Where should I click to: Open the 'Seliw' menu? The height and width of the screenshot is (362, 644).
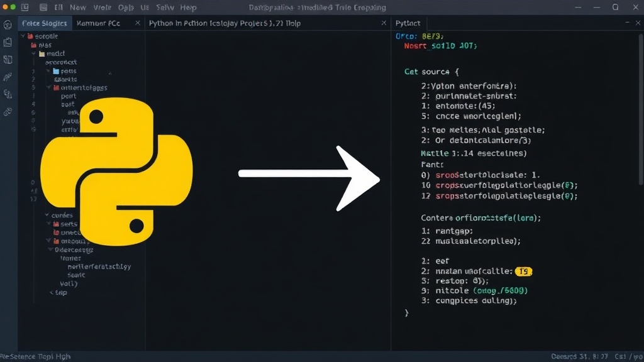(165, 8)
